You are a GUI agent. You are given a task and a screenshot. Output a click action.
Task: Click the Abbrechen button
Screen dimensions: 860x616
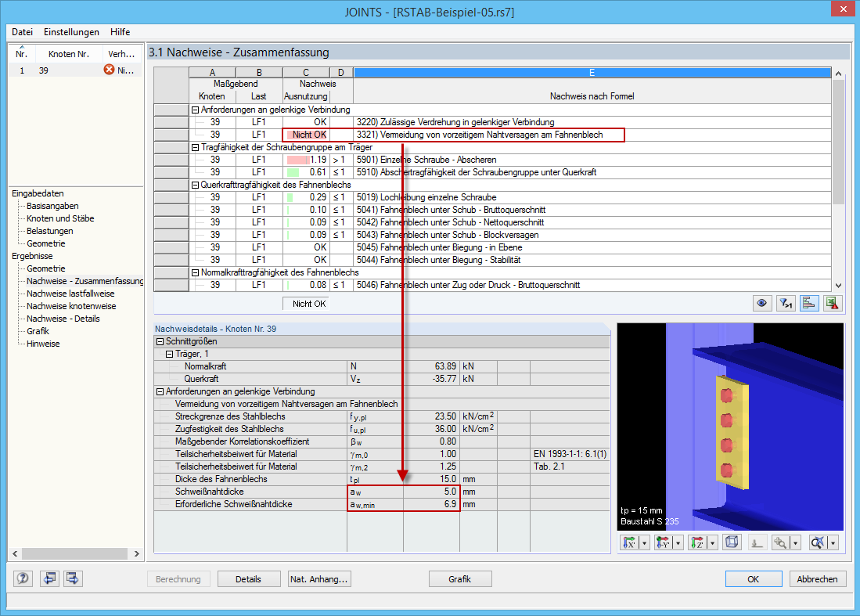click(x=817, y=578)
